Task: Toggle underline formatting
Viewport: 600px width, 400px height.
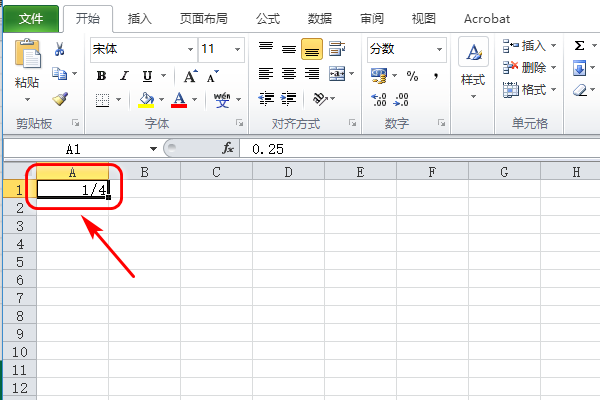Action: point(147,76)
